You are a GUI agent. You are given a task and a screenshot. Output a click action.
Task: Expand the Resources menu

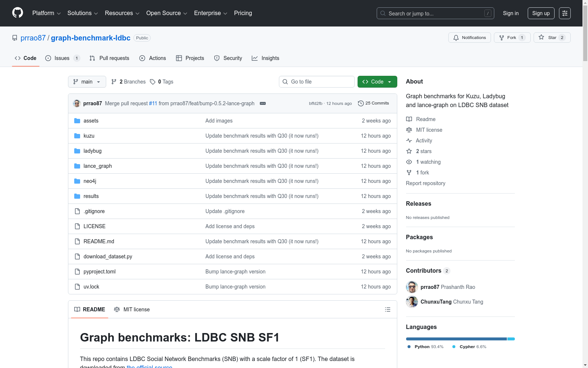click(x=122, y=13)
